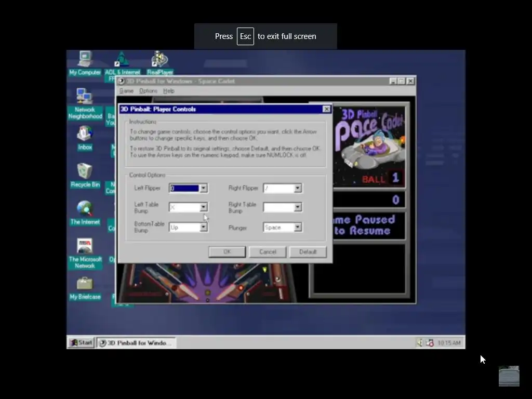Click the volume speaker tray icon
The image size is (532, 399).
click(x=419, y=343)
